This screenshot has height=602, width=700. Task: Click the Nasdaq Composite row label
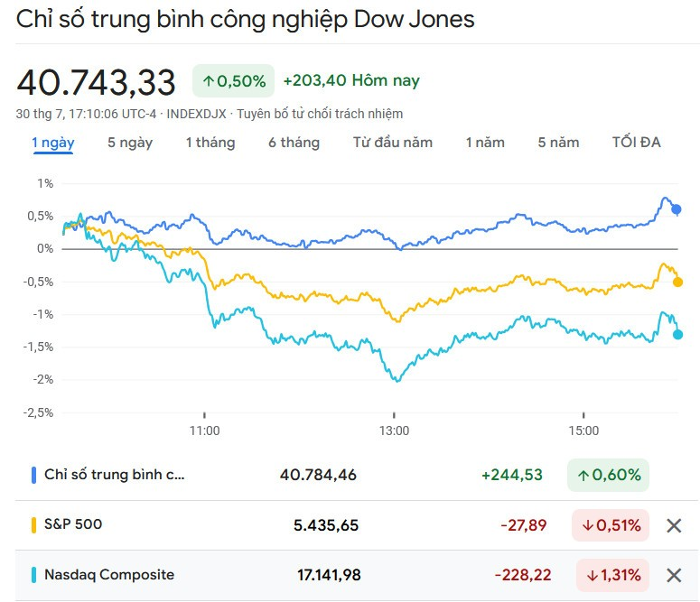point(108,575)
